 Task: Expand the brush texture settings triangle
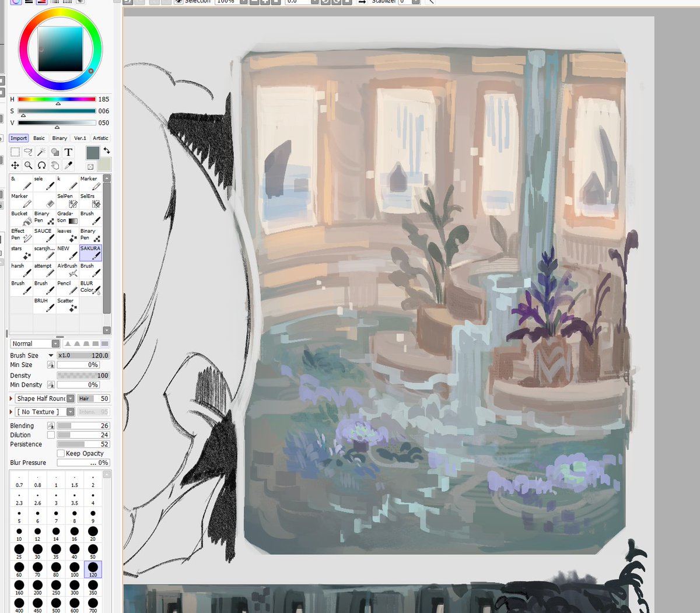12,412
